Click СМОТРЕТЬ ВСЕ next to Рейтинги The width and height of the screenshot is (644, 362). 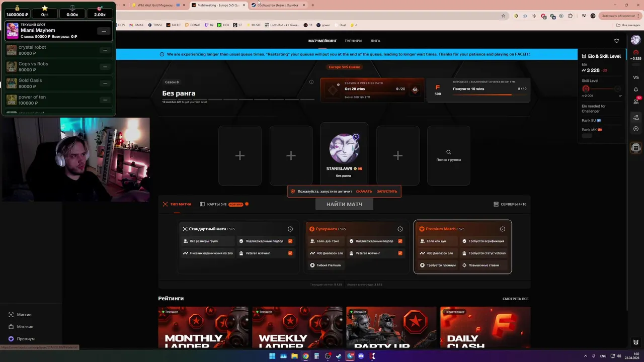point(515,299)
